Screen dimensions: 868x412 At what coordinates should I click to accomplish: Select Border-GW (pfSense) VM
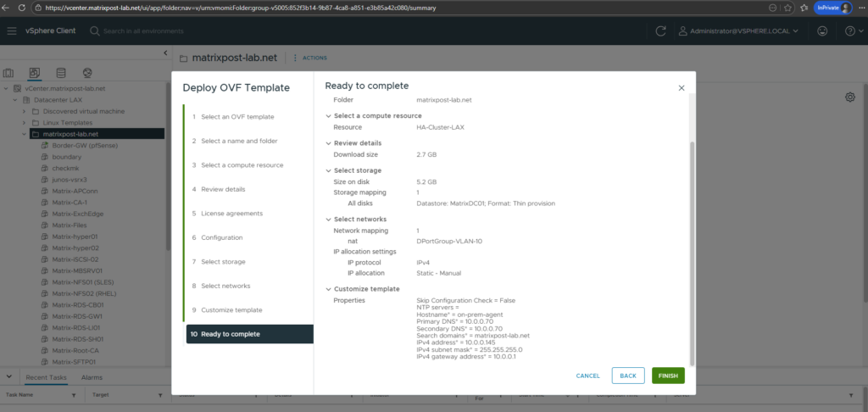85,146
